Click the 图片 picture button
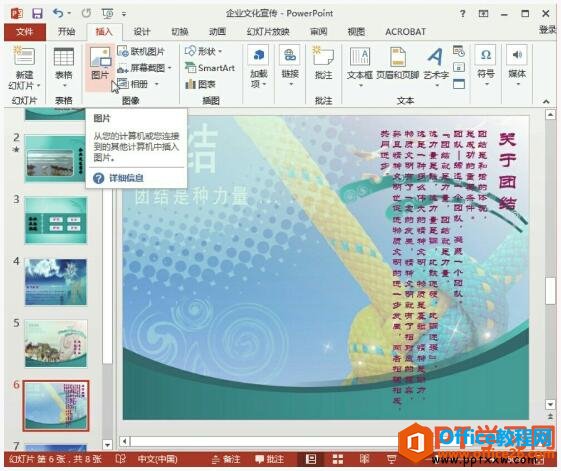 [100, 67]
